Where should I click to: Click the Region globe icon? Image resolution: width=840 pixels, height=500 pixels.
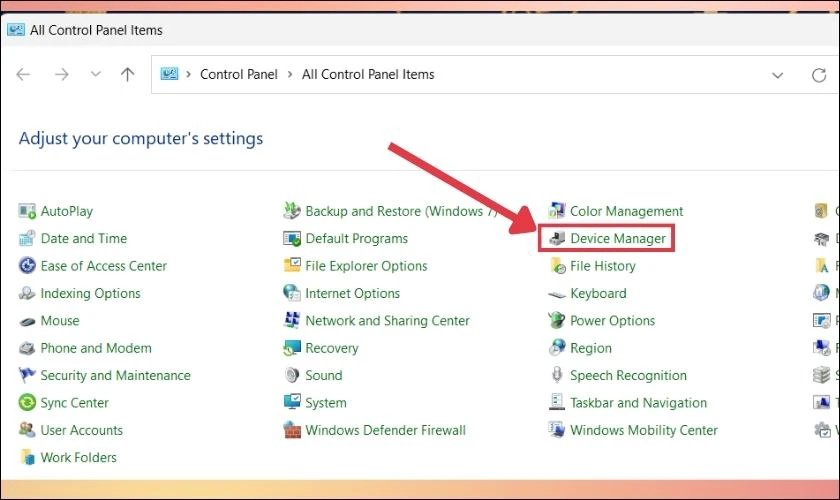coord(557,348)
